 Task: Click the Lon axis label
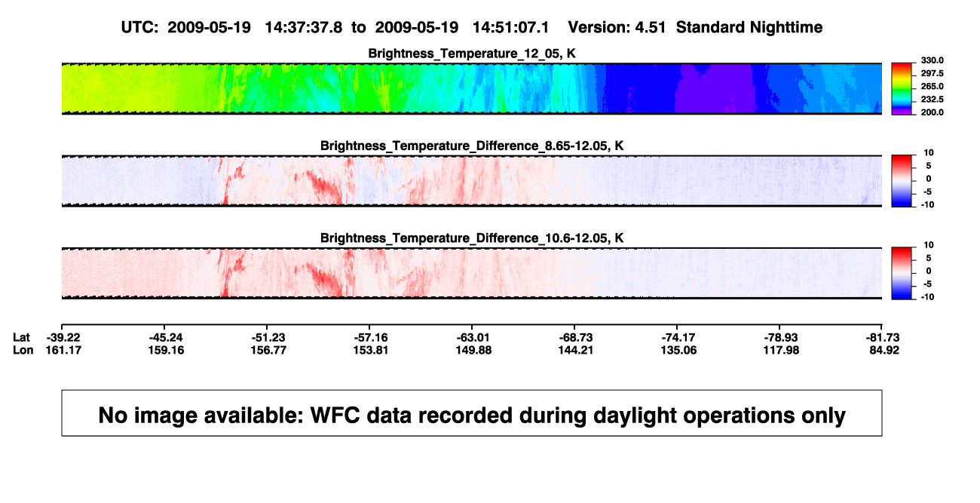click(23, 350)
